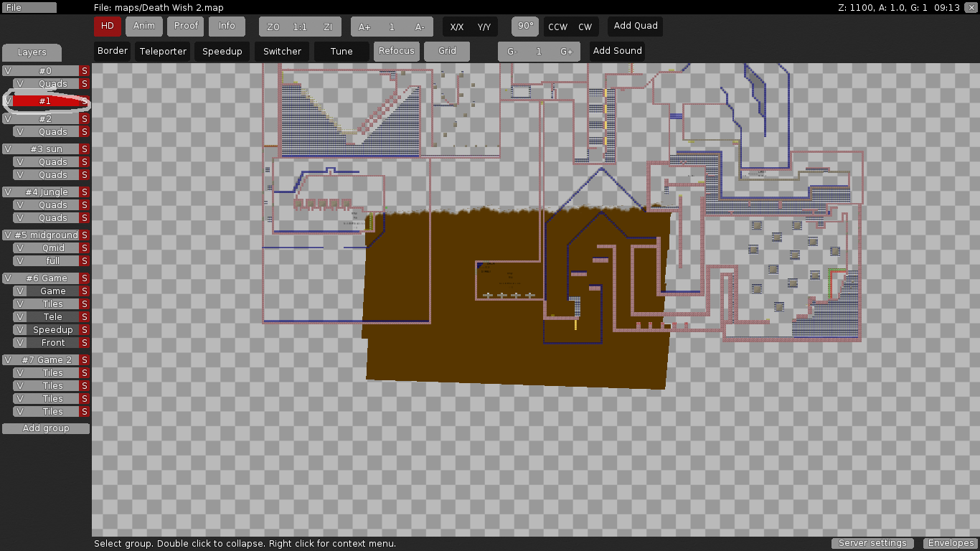The height and width of the screenshot is (551, 980).
Task: Click the Add group button
Action: (46, 428)
